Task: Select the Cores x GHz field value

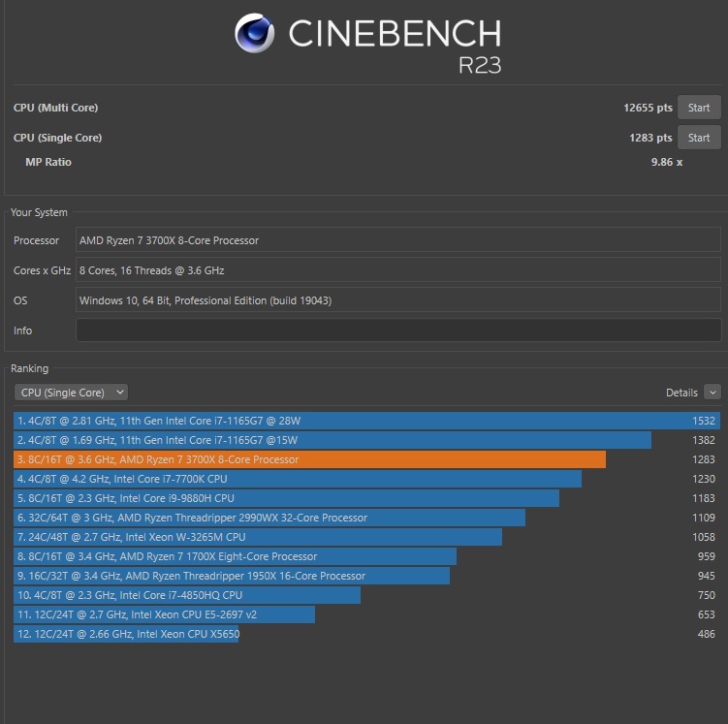Action: 398,270
